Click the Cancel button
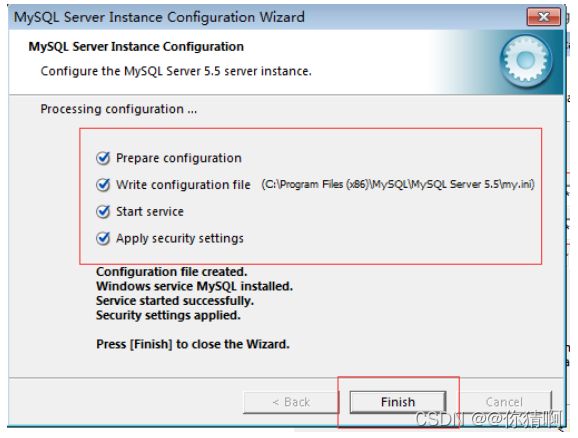578x438 pixels. pyautogui.click(x=504, y=402)
